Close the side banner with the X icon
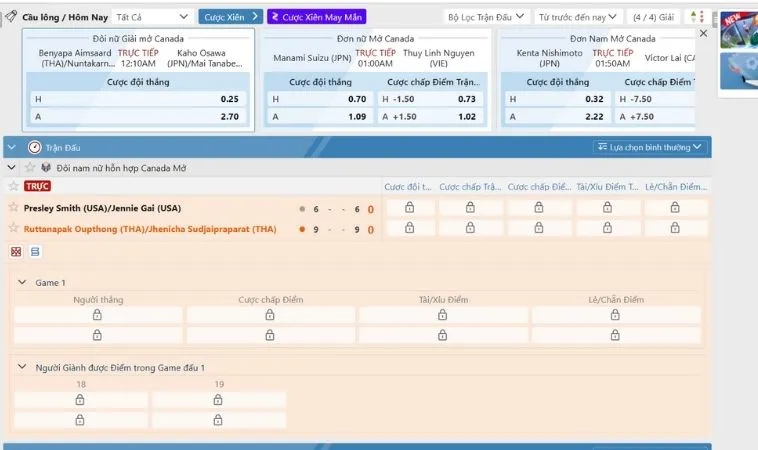This screenshot has width=758, height=450. coord(703,33)
